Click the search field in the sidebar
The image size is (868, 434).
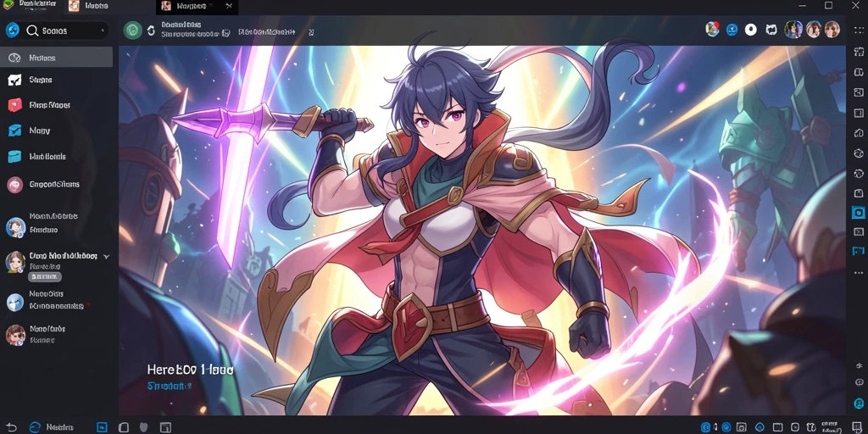66,31
